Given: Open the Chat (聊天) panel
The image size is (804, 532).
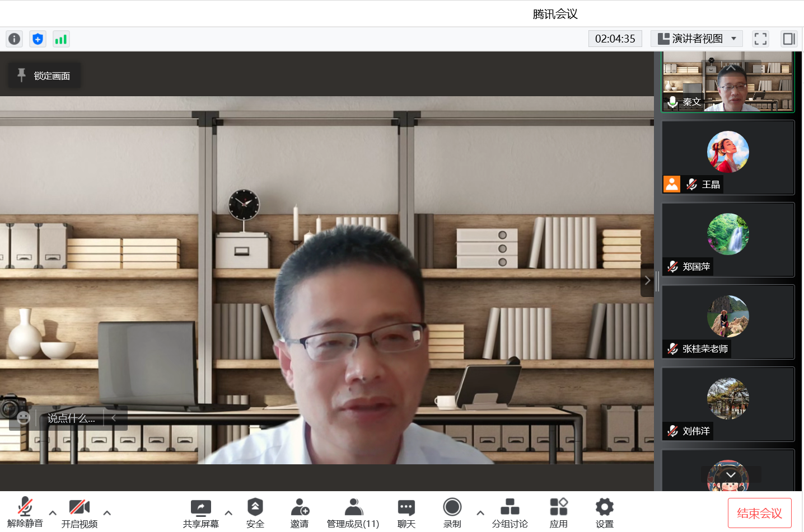Looking at the screenshot, I should click(406, 513).
